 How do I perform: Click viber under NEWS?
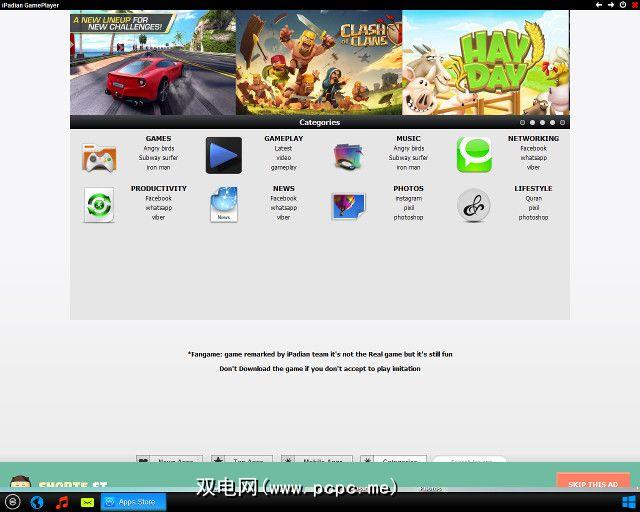(x=284, y=217)
